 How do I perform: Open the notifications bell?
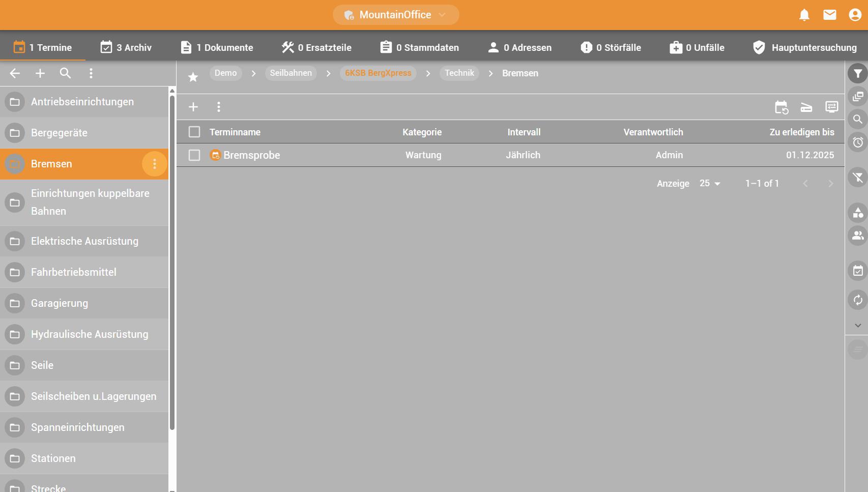coord(804,15)
